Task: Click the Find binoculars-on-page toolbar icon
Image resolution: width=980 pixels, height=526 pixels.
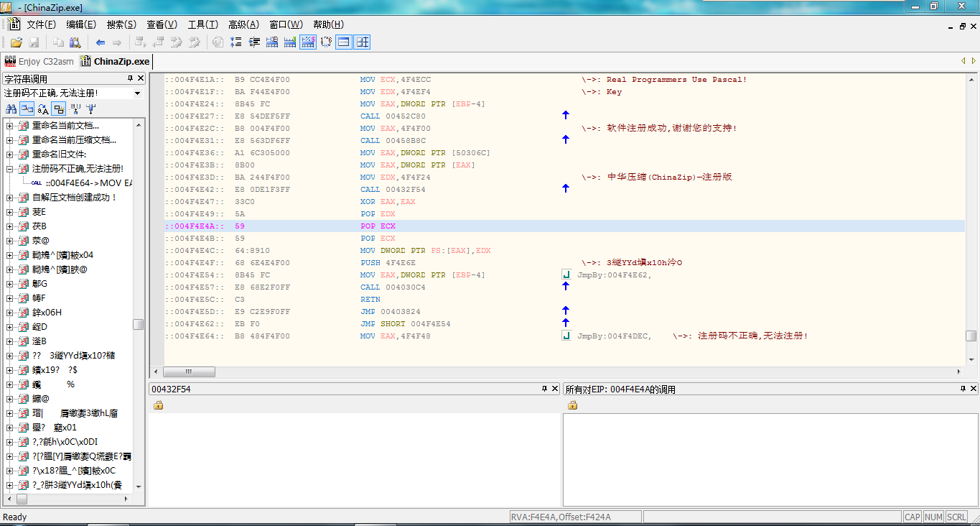Action: click(x=75, y=42)
